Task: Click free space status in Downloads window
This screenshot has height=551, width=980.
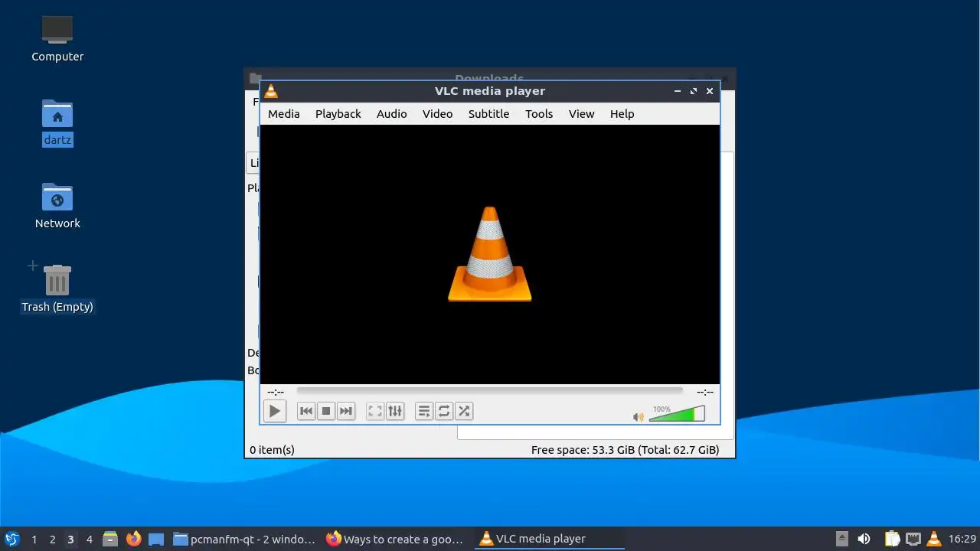Action: (x=625, y=449)
